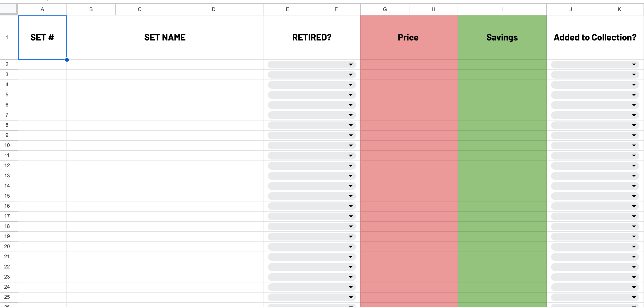The width and height of the screenshot is (644, 307).
Task: Click row 18 number header
Action: point(7,227)
